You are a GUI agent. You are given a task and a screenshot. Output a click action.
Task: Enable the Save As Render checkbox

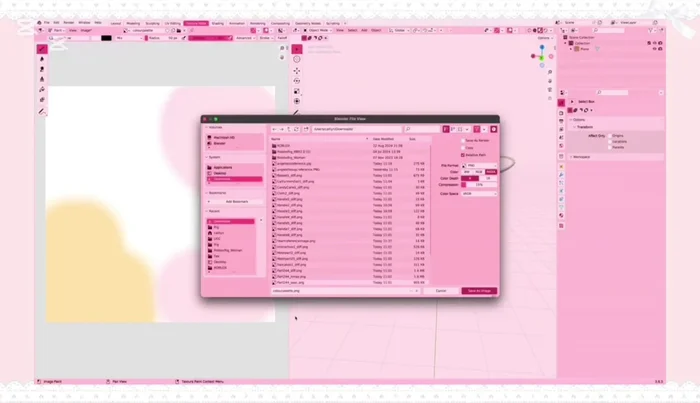click(463, 141)
